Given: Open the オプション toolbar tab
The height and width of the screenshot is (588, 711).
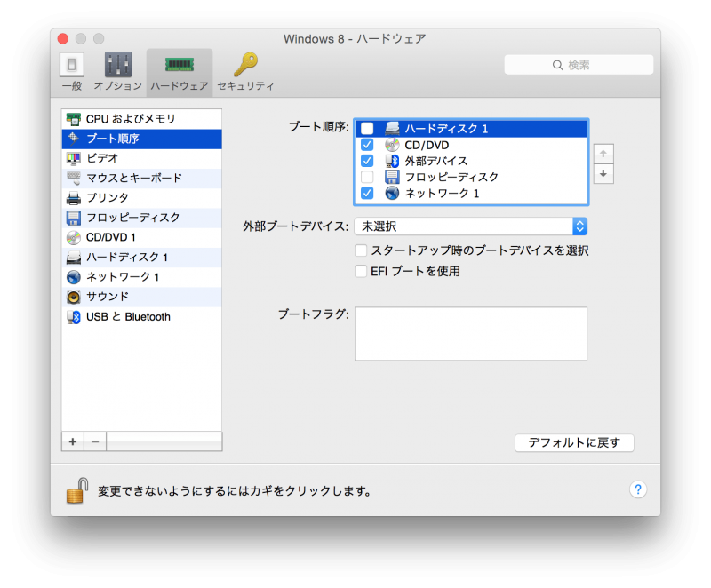Looking at the screenshot, I should pos(118,72).
